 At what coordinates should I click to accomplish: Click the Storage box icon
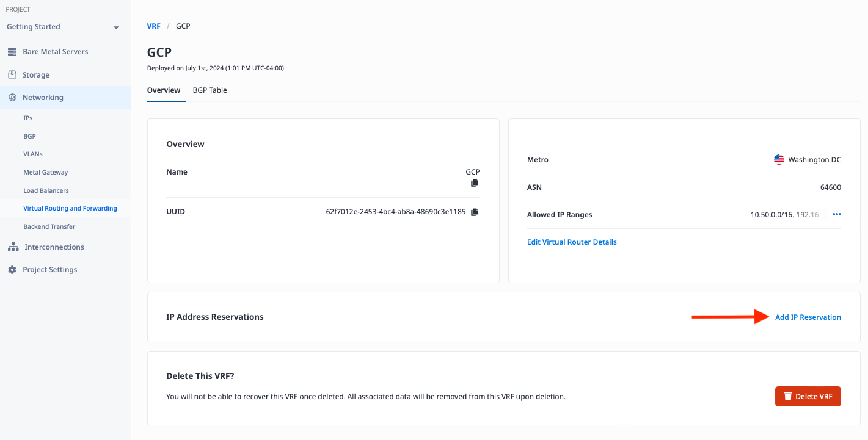click(x=12, y=74)
